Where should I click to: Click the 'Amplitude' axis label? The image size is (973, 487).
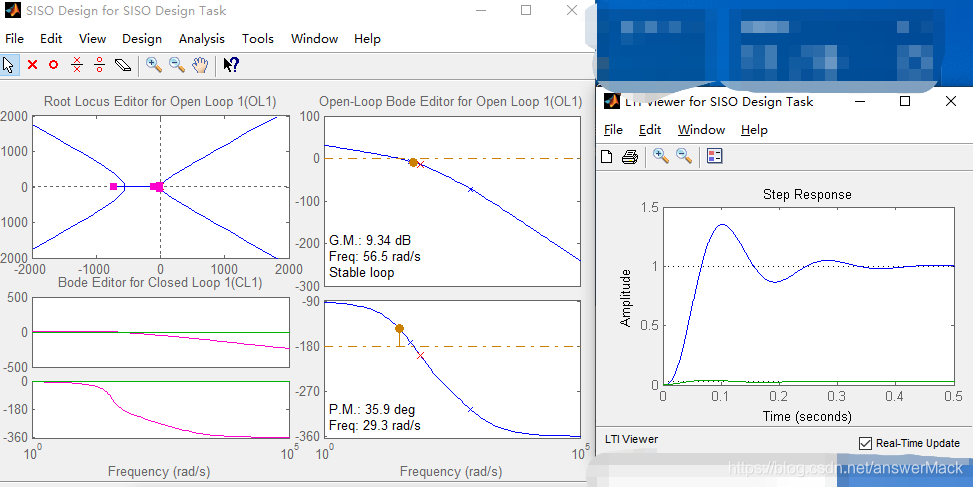pyautogui.click(x=626, y=298)
